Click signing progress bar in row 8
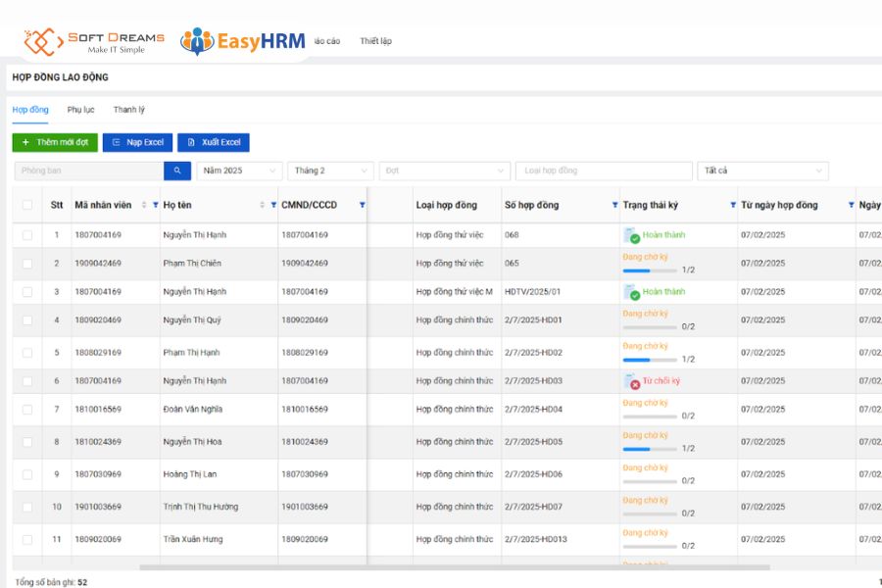This screenshot has width=882, height=588. click(x=650, y=449)
